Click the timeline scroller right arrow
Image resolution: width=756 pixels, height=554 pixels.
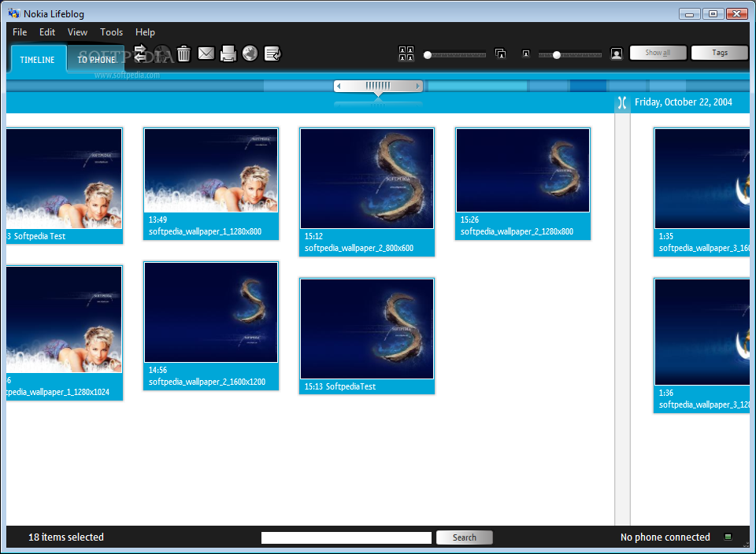pyautogui.click(x=418, y=87)
